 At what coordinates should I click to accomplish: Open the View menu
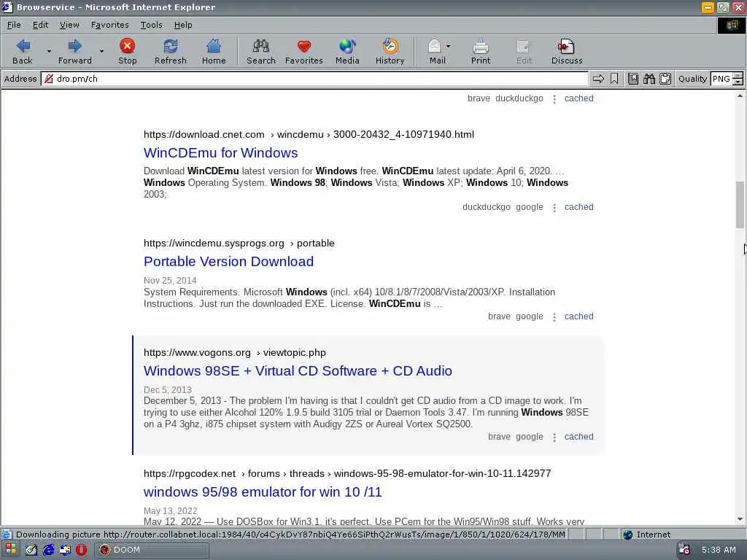tap(69, 25)
